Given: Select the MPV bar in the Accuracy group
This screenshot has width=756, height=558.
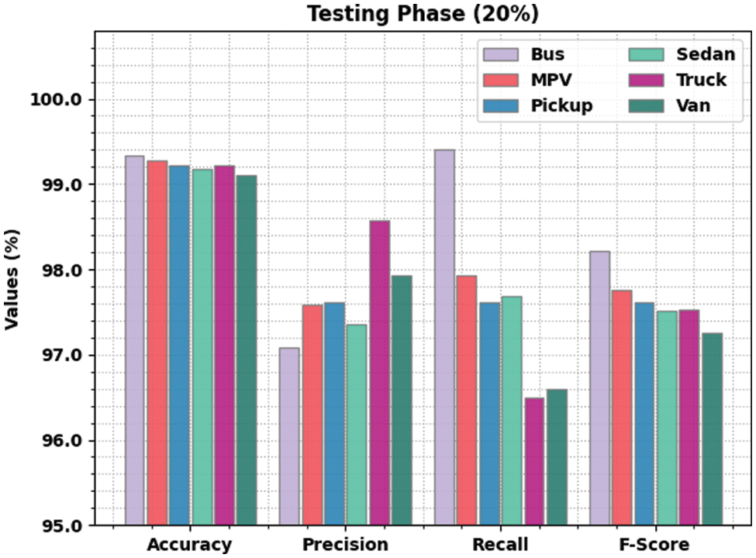Looking at the screenshot, I should pos(157,343).
